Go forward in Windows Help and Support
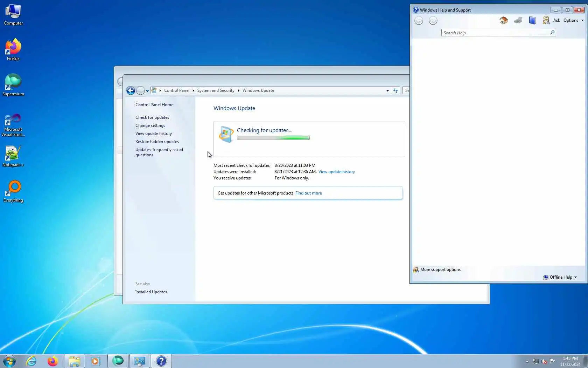Screen dimensions: 588x368 click(x=433, y=21)
